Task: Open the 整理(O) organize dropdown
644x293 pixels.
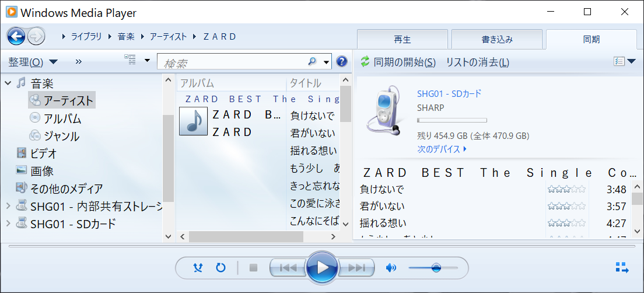Action: (33, 62)
